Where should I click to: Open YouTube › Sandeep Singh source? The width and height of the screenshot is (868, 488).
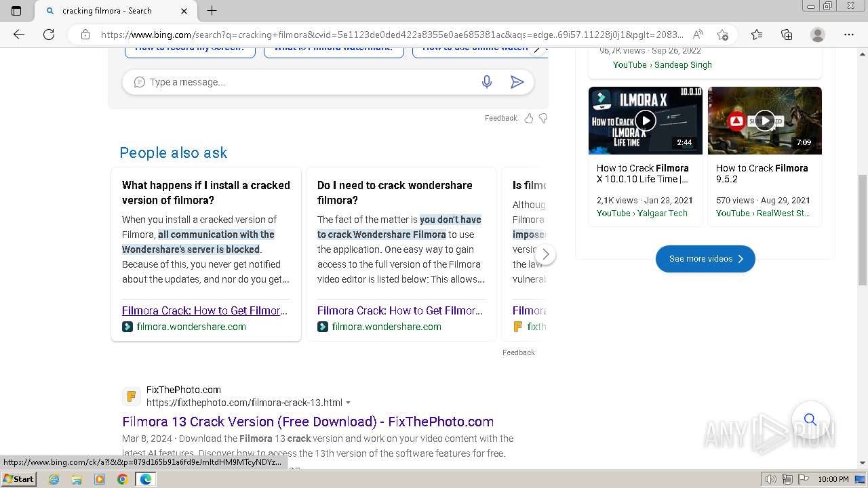pyautogui.click(x=663, y=65)
